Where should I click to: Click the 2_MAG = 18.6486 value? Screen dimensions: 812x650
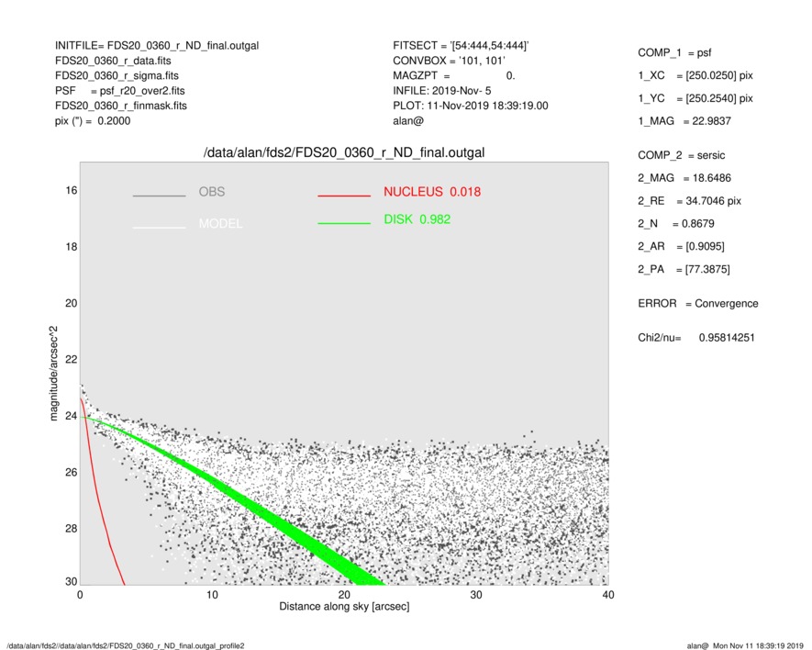pyautogui.click(x=684, y=178)
